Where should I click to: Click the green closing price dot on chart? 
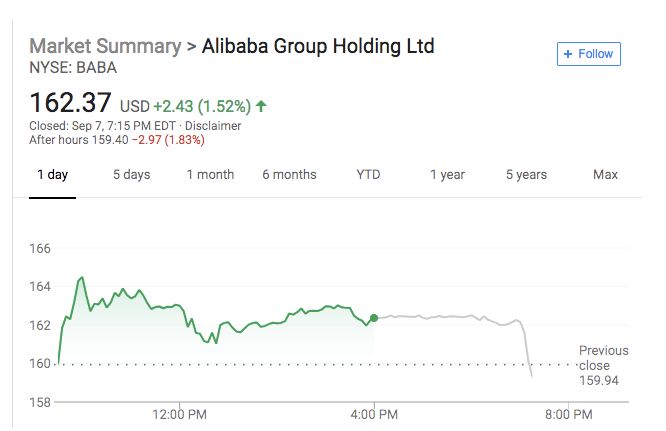click(x=374, y=318)
